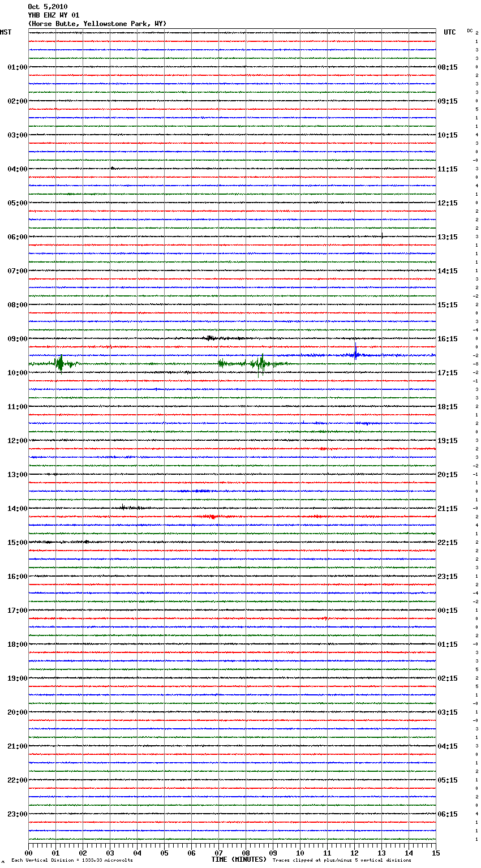Click the 16:15 UTC time label

(x=448, y=339)
